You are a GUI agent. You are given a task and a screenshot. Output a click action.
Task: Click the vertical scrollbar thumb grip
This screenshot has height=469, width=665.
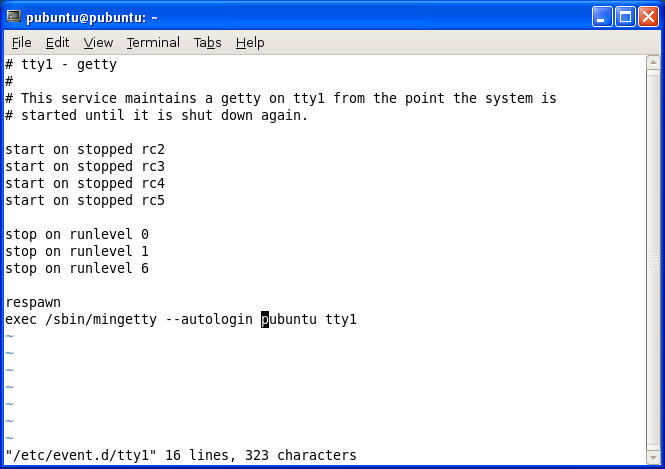point(653,260)
